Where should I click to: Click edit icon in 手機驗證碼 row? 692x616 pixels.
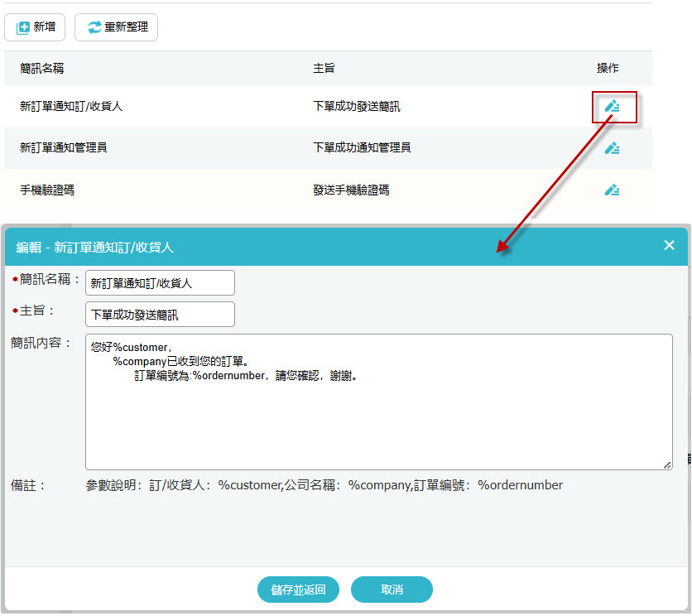click(612, 190)
